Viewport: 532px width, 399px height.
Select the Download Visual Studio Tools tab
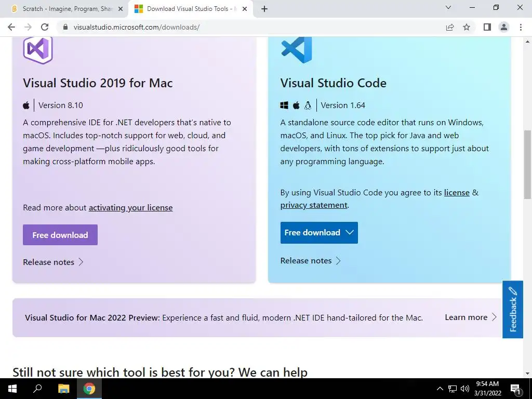coord(190,9)
